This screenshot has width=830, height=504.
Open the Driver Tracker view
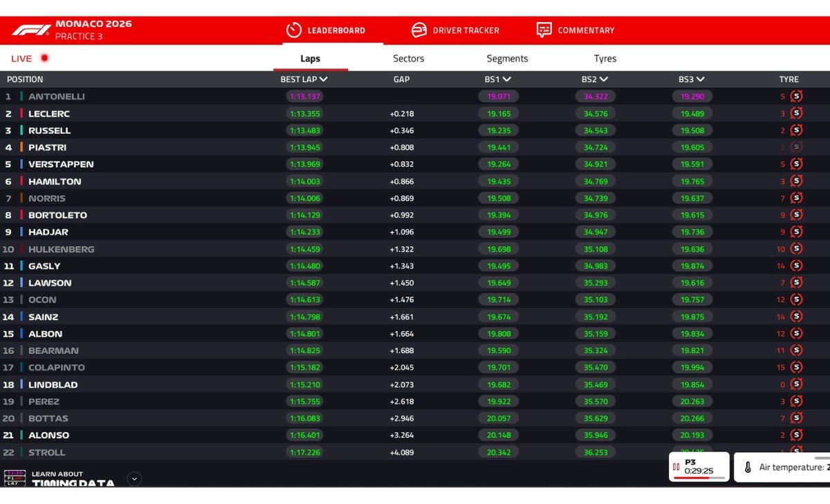pos(454,30)
